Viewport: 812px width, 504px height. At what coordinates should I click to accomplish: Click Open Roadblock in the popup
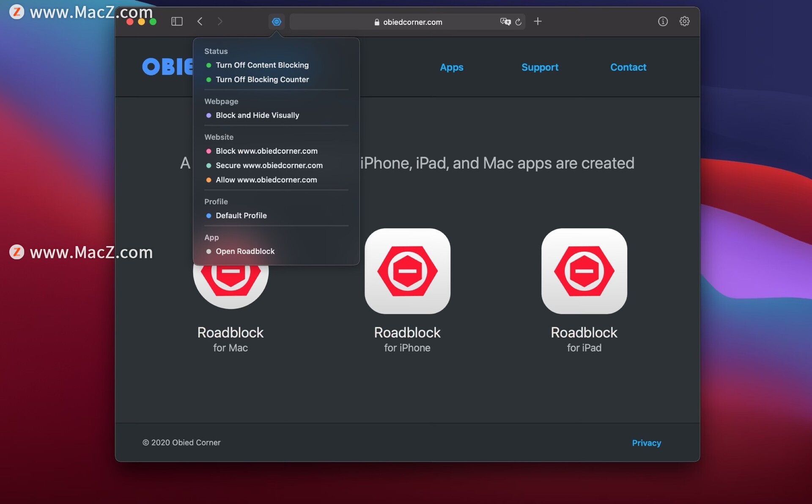(245, 251)
